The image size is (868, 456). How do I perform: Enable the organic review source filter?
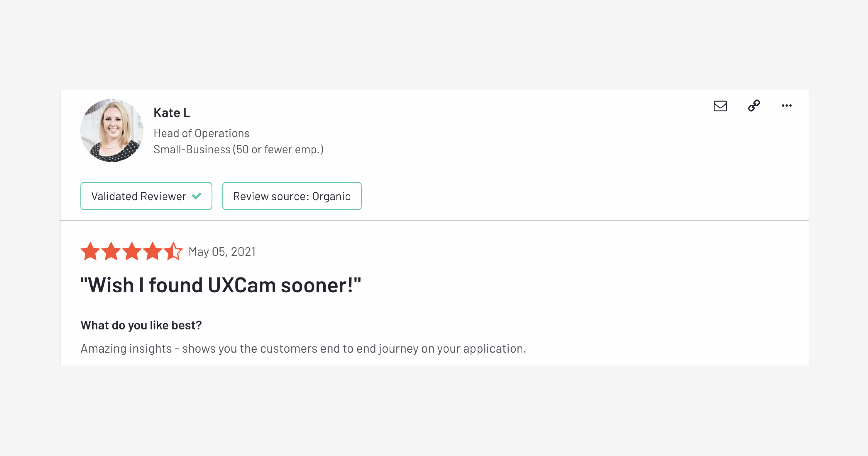point(292,196)
